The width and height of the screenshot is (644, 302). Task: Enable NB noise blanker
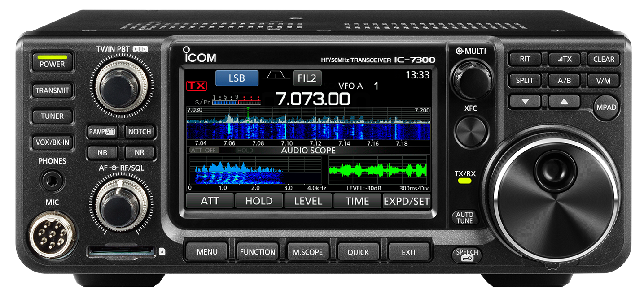[102, 152]
